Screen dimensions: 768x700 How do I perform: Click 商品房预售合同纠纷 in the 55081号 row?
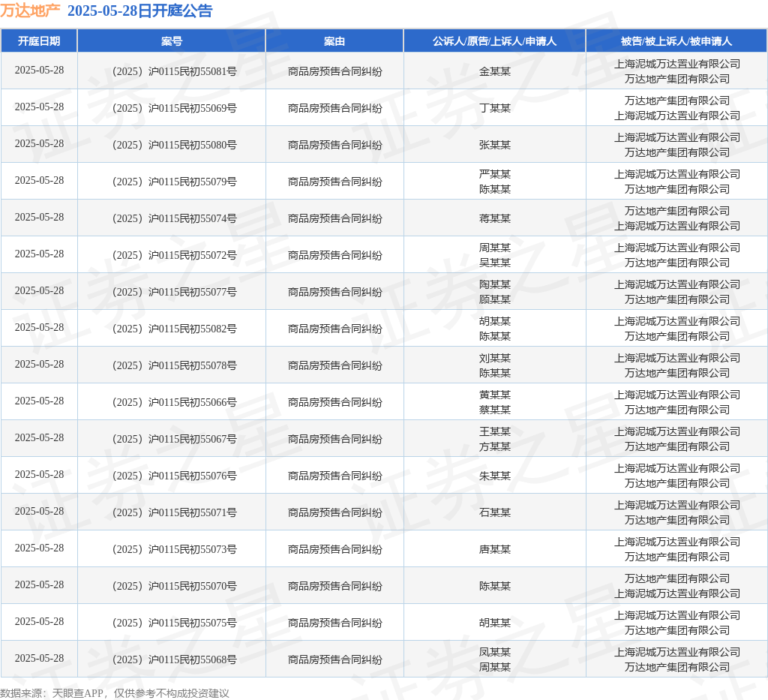click(334, 71)
